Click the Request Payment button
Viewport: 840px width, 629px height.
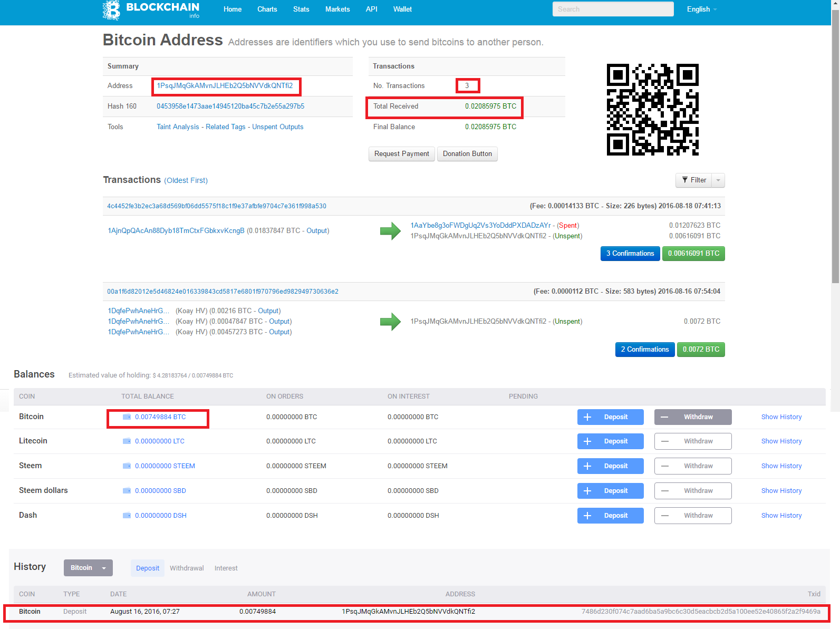(x=402, y=154)
